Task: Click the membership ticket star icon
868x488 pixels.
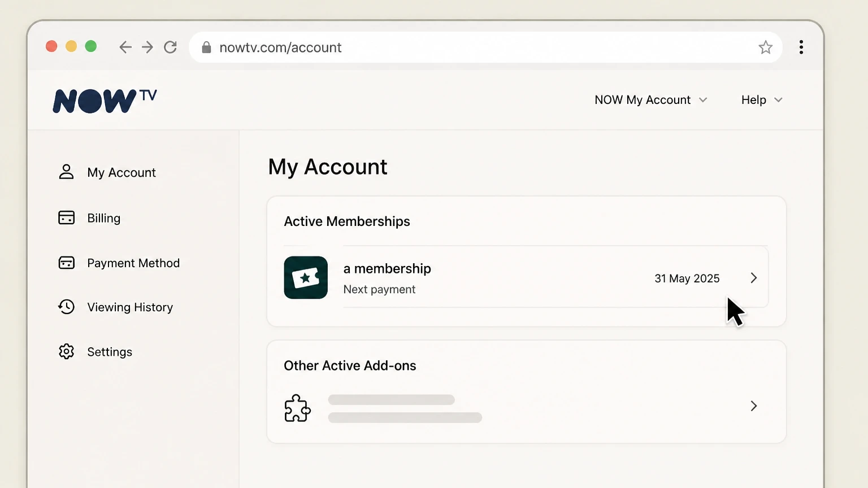Action: (x=306, y=277)
